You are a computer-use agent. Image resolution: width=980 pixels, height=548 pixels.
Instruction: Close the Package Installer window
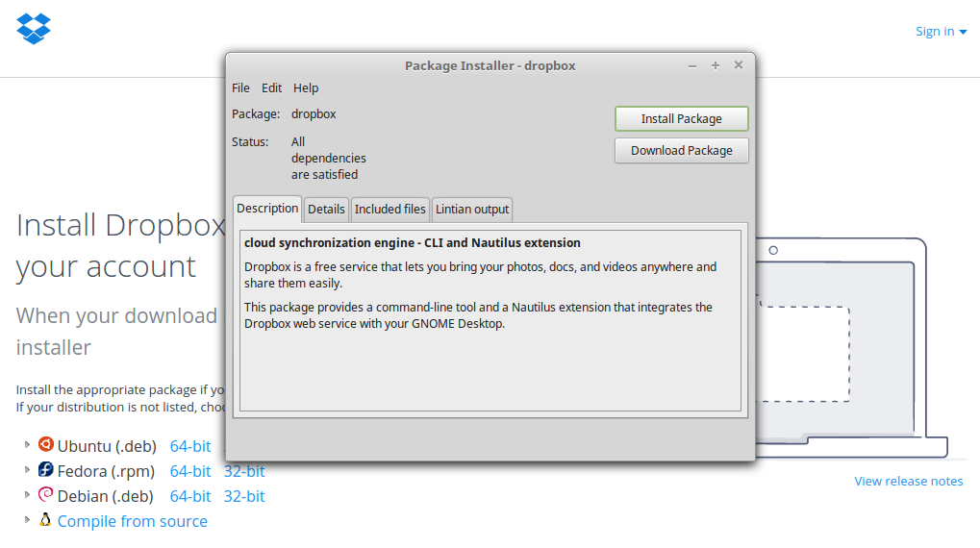[x=739, y=65]
